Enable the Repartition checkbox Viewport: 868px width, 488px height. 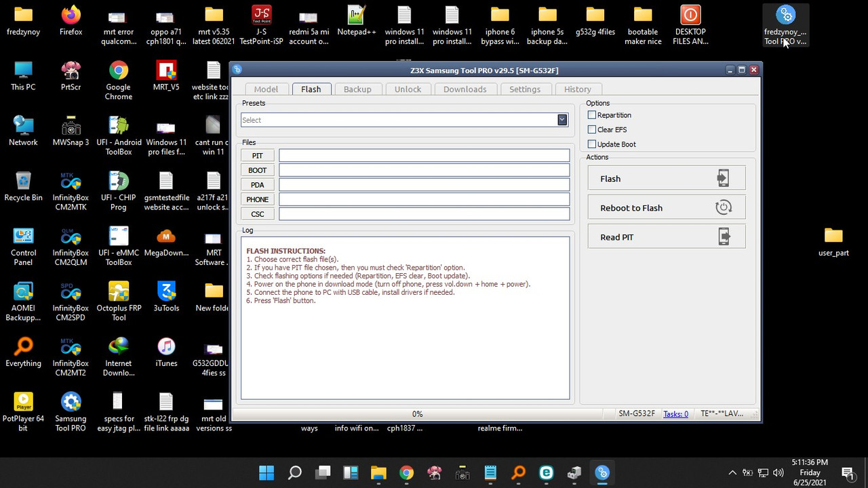coord(592,115)
